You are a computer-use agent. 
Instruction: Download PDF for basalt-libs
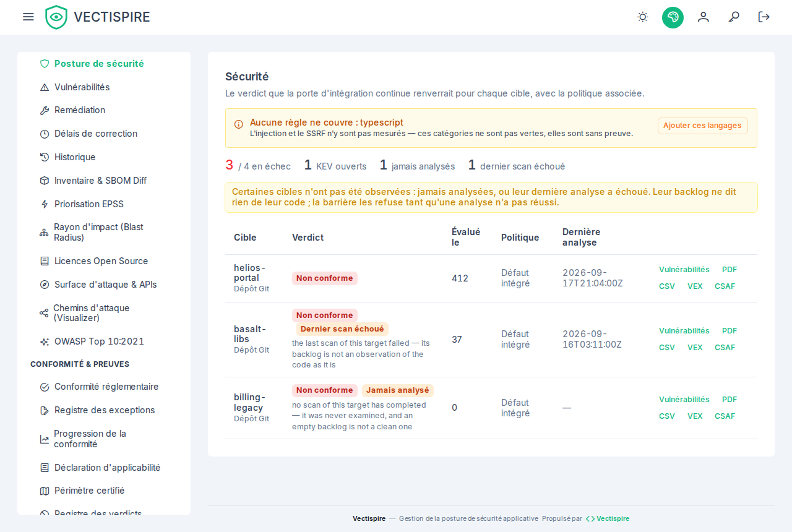coord(730,331)
